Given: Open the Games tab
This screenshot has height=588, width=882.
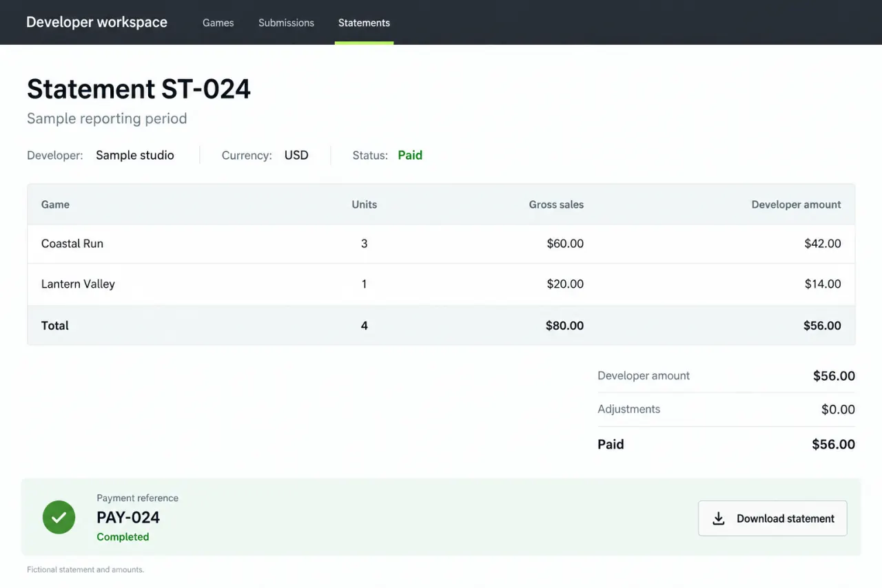Looking at the screenshot, I should click(x=218, y=23).
